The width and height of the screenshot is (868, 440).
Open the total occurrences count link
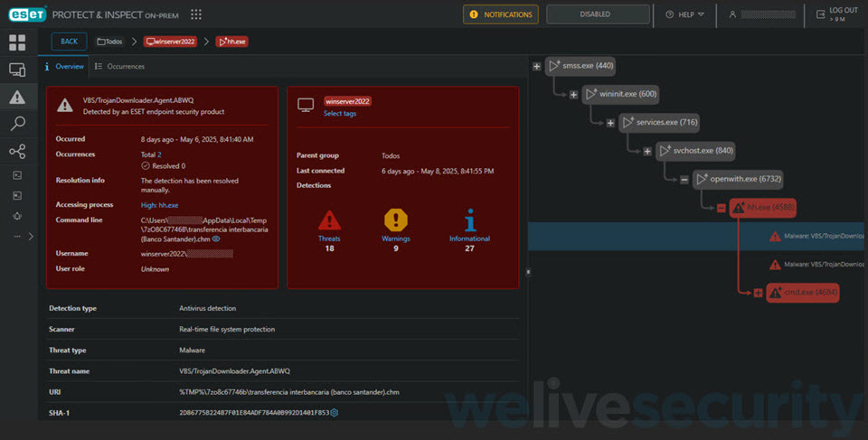click(159, 154)
